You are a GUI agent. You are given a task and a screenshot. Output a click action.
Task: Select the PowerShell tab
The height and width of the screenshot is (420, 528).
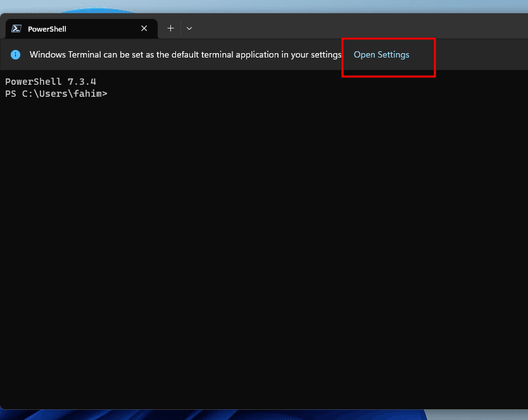click(x=82, y=28)
